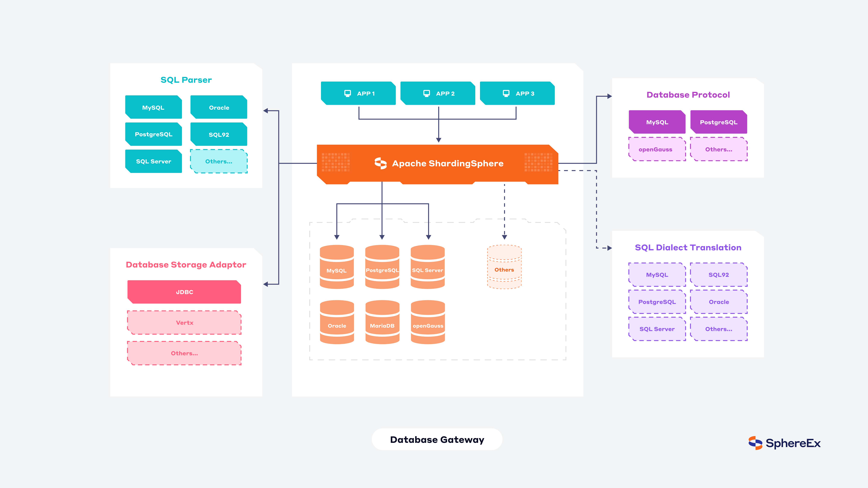Click the SphereEx logo icon
Image resolution: width=868 pixels, height=488 pixels.
point(755,443)
